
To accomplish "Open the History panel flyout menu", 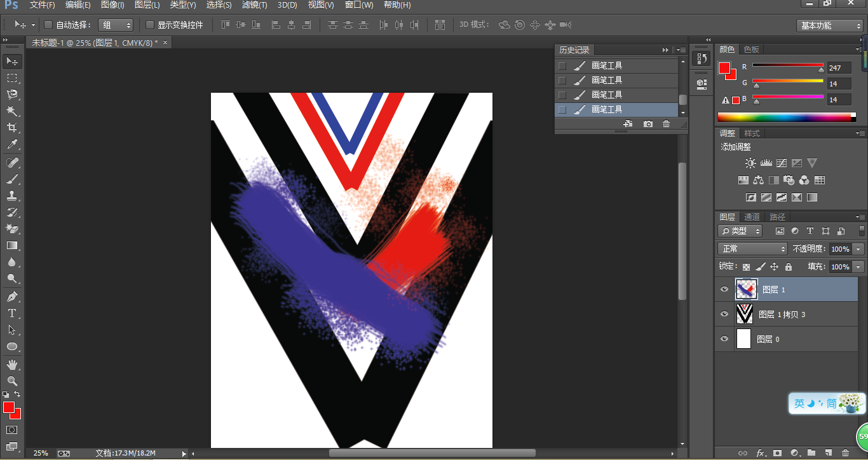I will pyautogui.click(x=681, y=50).
